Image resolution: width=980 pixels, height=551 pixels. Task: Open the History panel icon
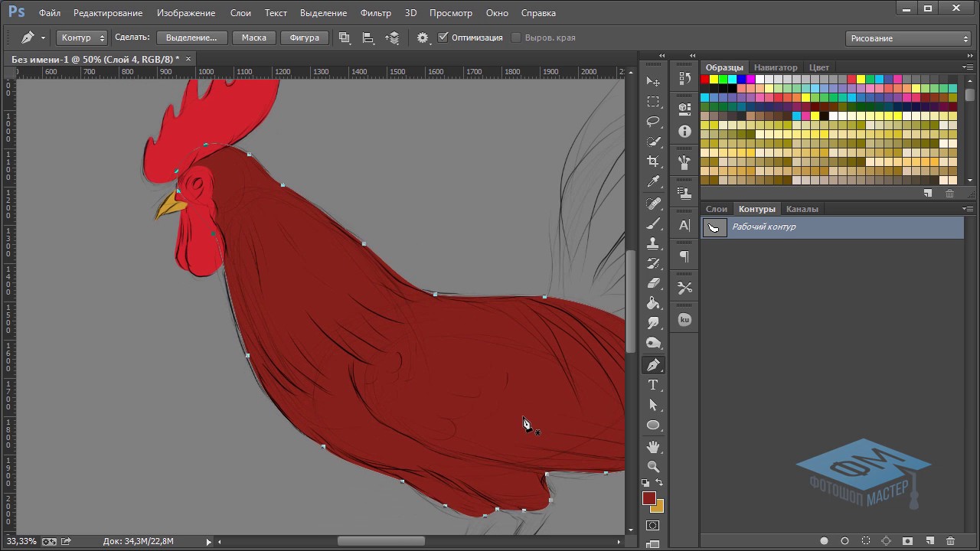point(684,78)
